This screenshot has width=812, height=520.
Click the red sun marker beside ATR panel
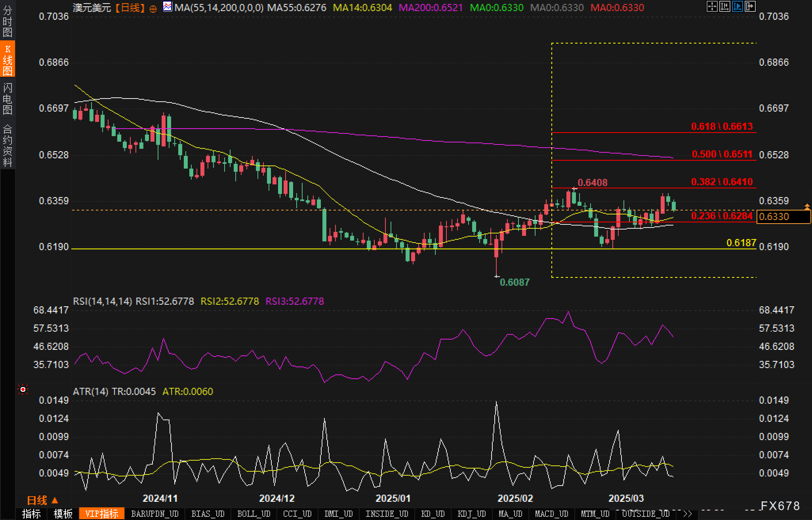coord(23,390)
